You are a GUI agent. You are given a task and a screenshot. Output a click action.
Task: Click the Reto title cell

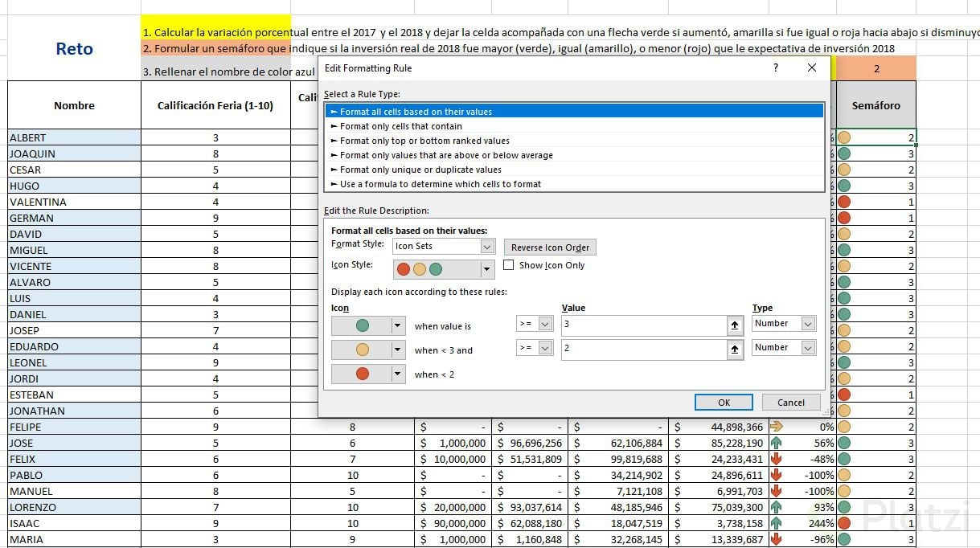point(74,48)
